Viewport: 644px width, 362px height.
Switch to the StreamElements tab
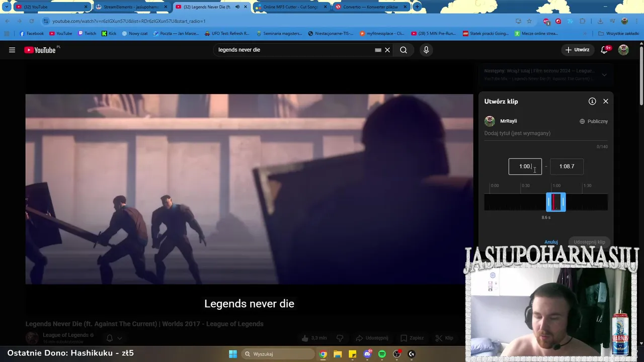coord(132,7)
